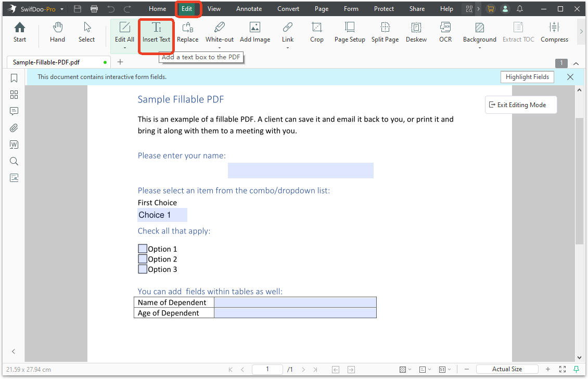Screen dimensions: 588x379
Task: Open the Protect tab
Action: [384, 9]
